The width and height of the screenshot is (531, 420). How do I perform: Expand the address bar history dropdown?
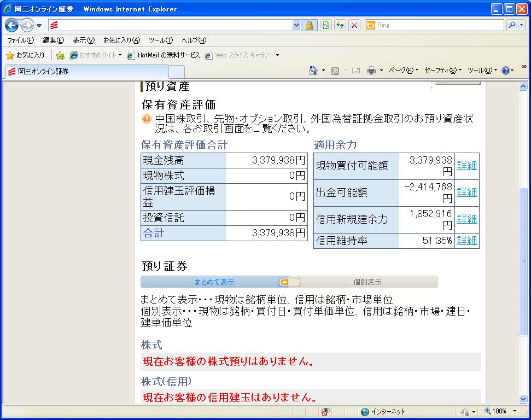[296, 25]
